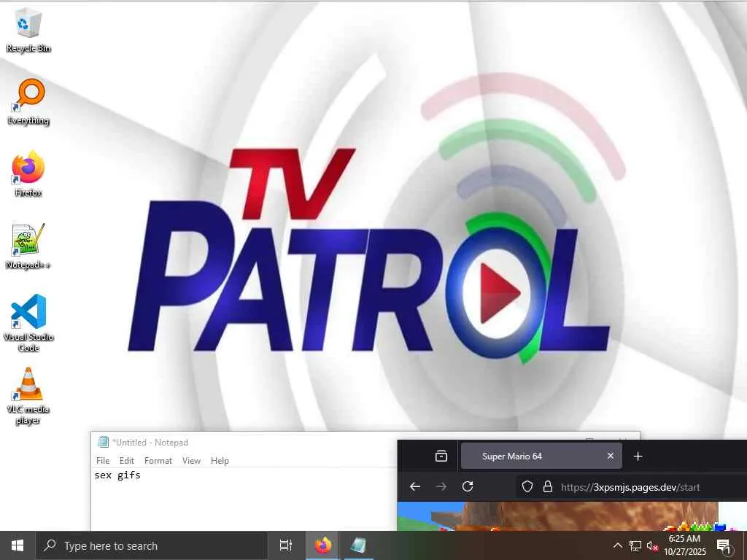747x560 pixels.
Task: Switch to Firefox from the taskbar
Action: pyautogui.click(x=322, y=545)
